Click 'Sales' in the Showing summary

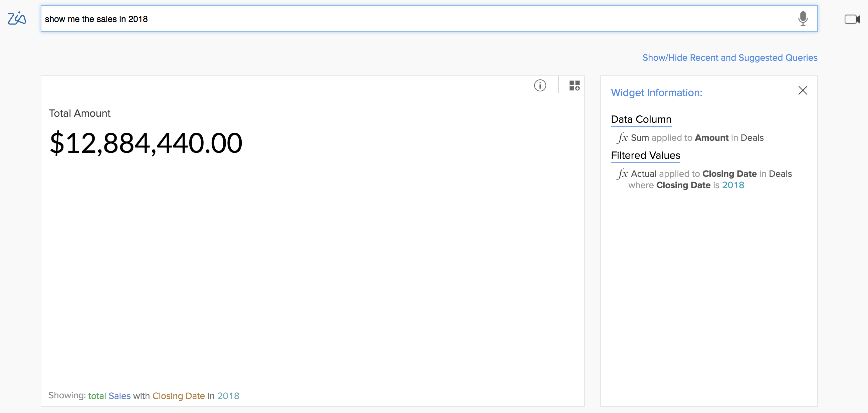tap(119, 396)
